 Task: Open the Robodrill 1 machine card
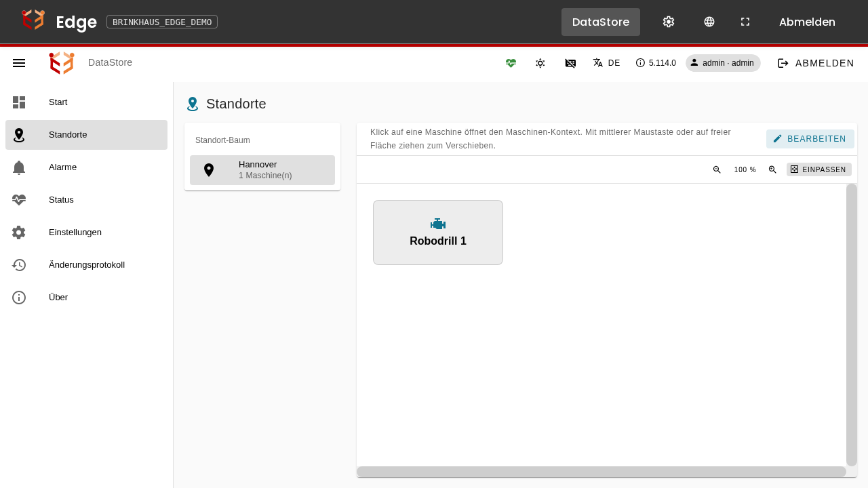coord(438,232)
